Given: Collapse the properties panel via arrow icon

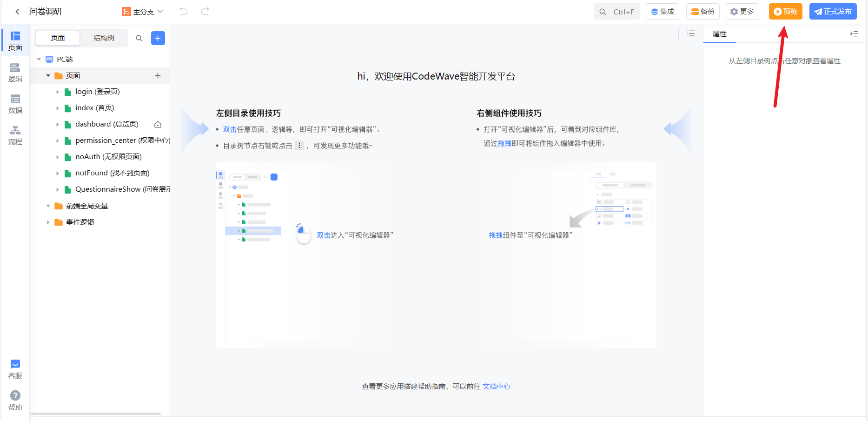Looking at the screenshot, I should (854, 33).
